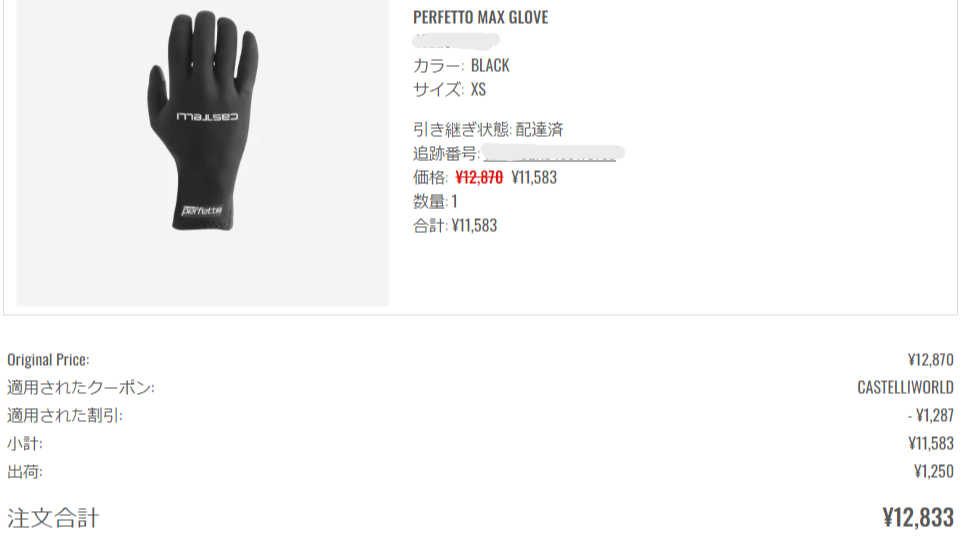Open the redacted tracking number link
The image size is (962, 541).
550,153
